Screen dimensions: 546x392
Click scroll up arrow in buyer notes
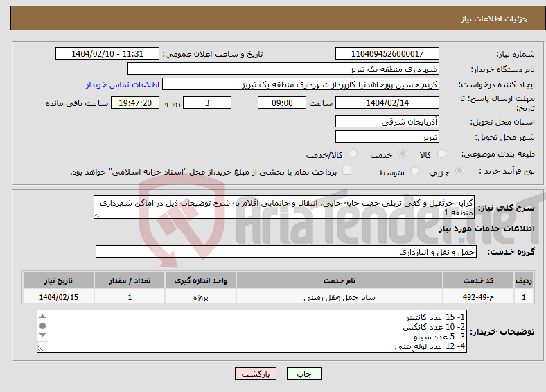click(x=42, y=317)
